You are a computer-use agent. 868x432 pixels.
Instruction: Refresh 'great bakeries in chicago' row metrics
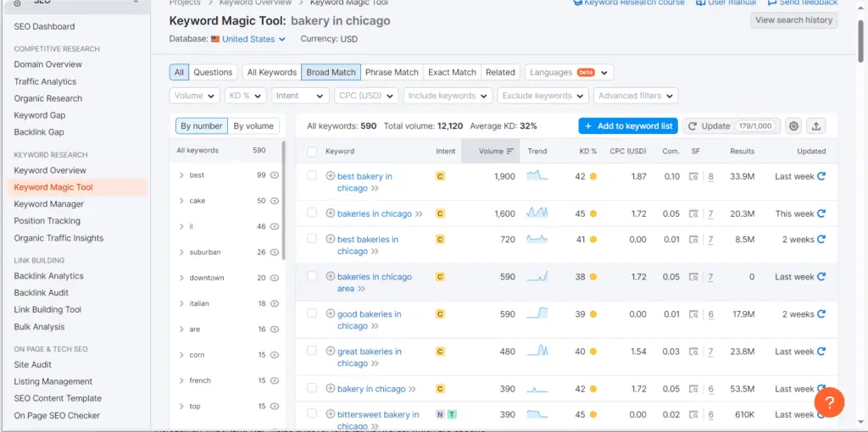tap(821, 352)
